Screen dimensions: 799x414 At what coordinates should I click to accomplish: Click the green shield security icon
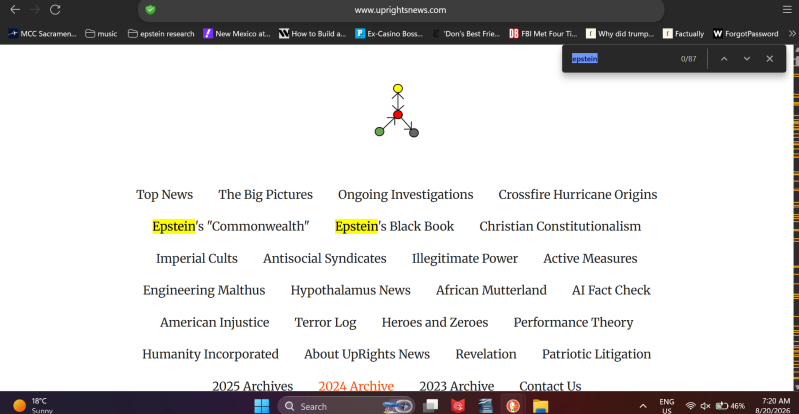tap(150, 10)
